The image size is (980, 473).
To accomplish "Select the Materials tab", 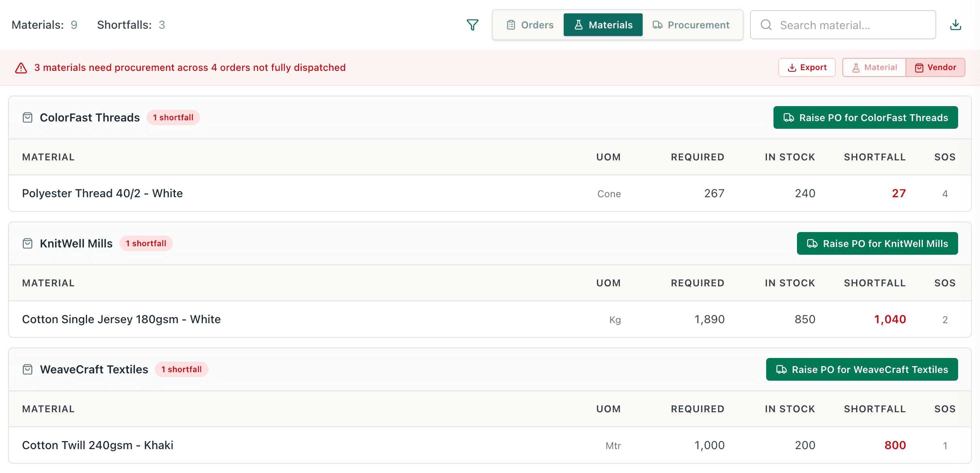I will click(603, 25).
